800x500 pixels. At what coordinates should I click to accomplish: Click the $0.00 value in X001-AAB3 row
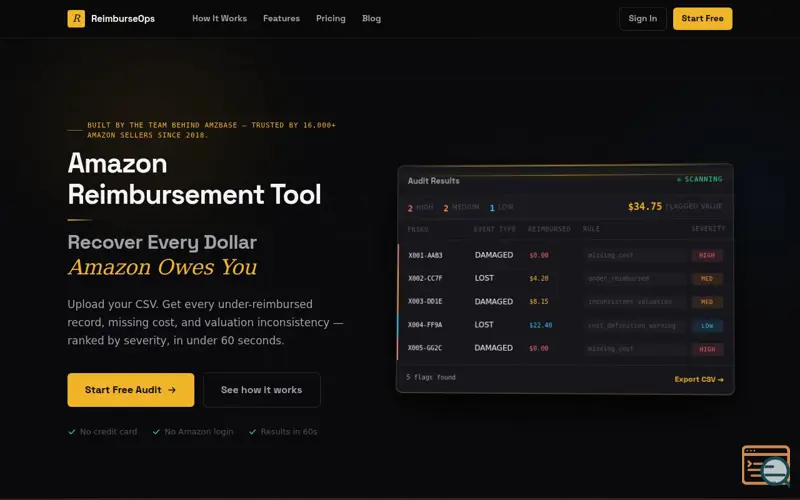[x=539, y=255]
